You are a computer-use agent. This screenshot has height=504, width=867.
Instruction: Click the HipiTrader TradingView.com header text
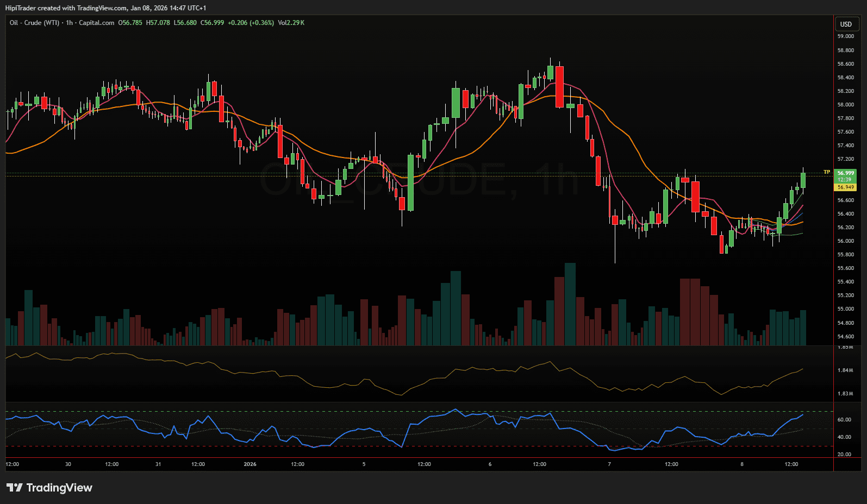pyautogui.click(x=105, y=8)
